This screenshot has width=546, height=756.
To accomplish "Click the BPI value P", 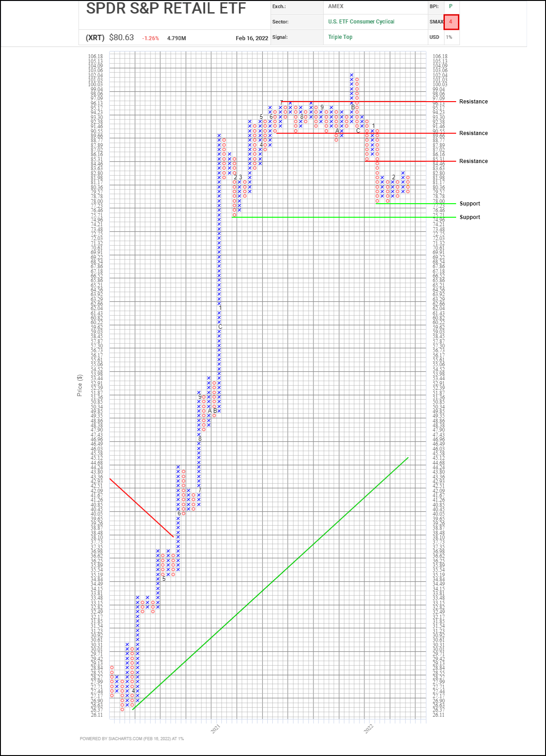I will coord(451,6).
